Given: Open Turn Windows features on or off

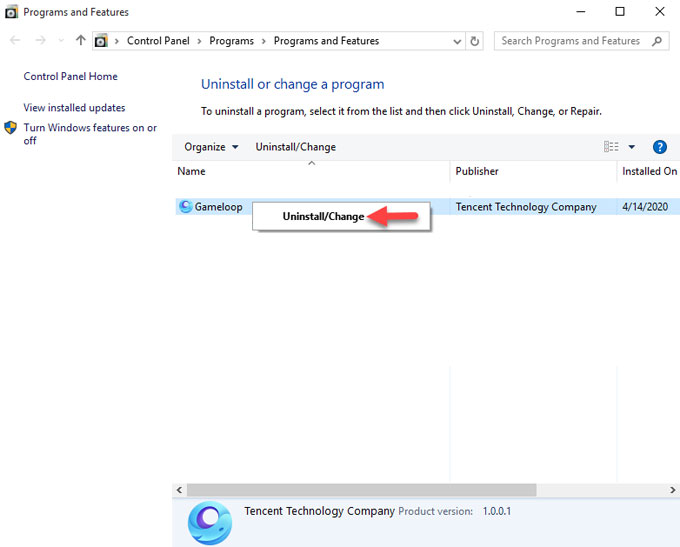Looking at the screenshot, I should tap(90, 134).
